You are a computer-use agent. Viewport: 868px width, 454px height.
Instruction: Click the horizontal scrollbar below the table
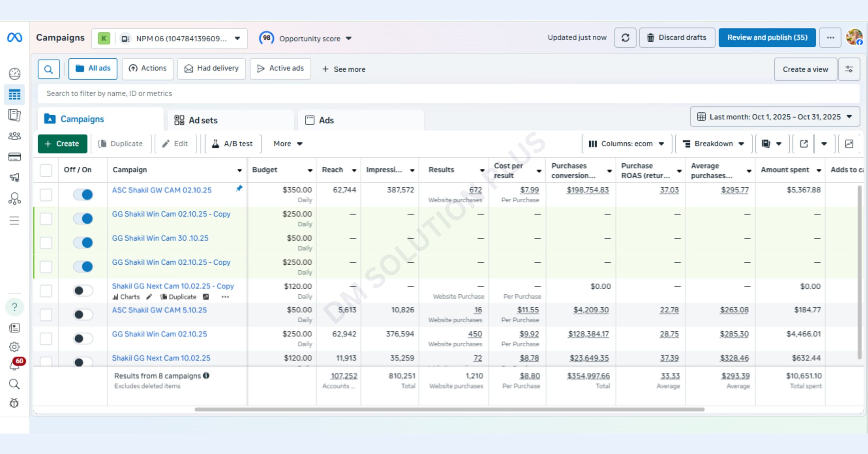point(449,409)
